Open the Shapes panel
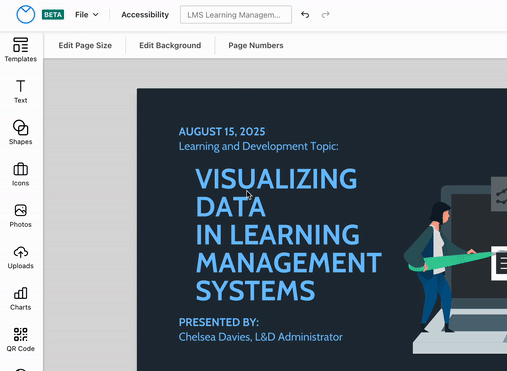The image size is (507, 371). [x=21, y=132]
